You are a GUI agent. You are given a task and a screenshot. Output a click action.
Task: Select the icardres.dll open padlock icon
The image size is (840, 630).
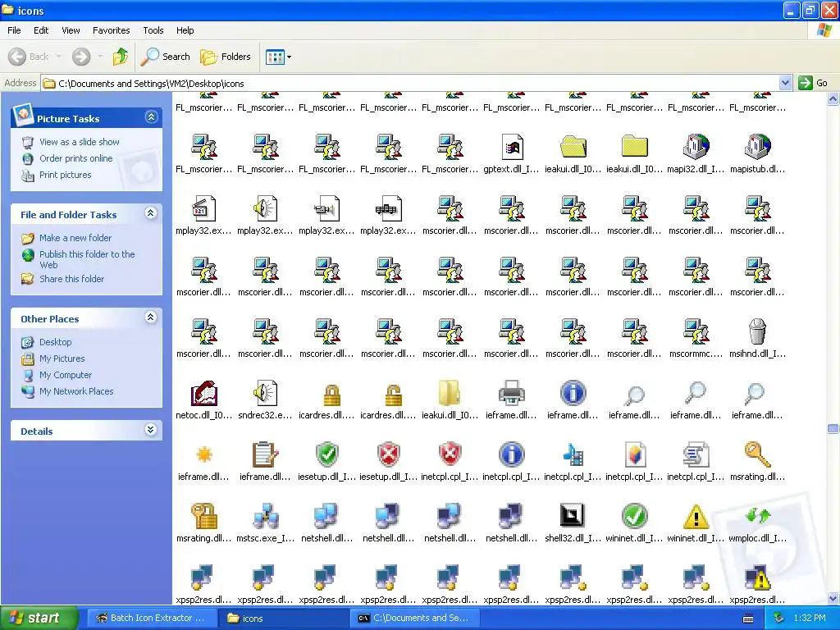point(393,395)
